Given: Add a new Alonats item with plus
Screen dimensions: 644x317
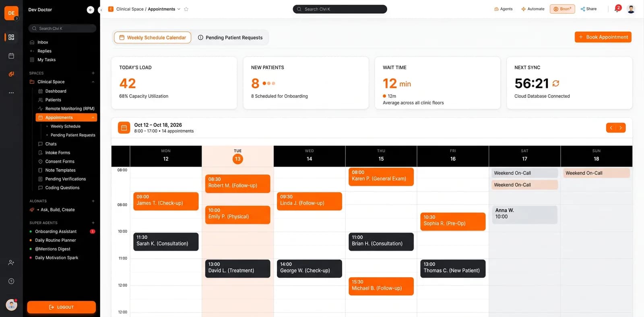Looking at the screenshot, I should pyautogui.click(x=93, y=201).
